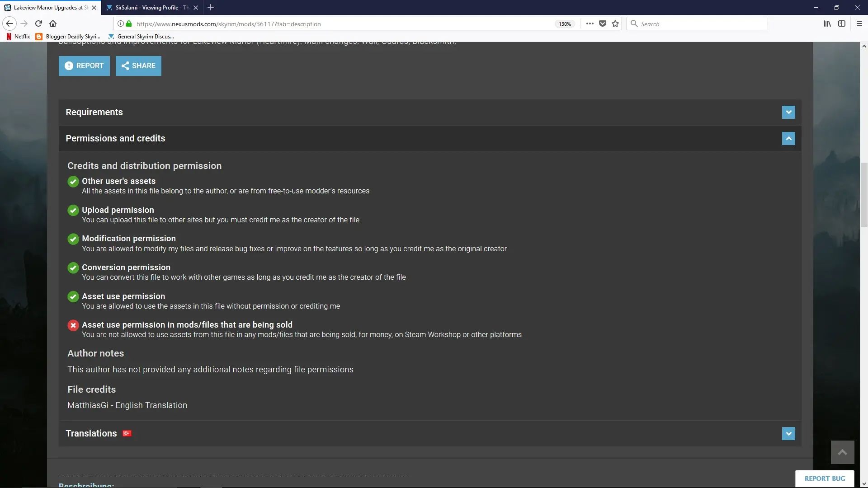The width and height of the screenshot is (868, 488).
Task: Save page to Pocket icon
Action: click(603, 24)
